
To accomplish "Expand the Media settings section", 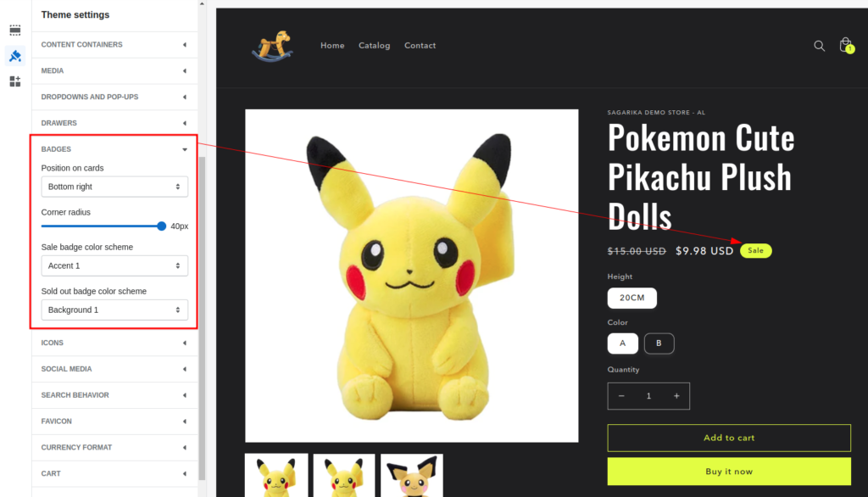I will tap(114, 71).
